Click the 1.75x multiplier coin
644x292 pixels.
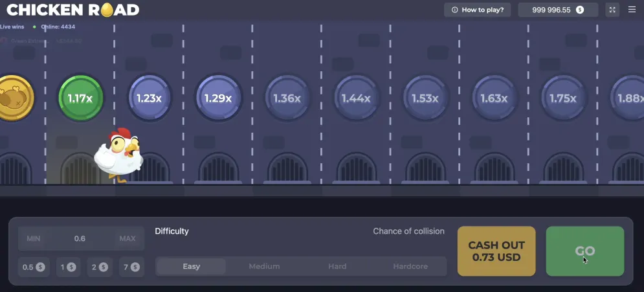(x=563, y=98)
